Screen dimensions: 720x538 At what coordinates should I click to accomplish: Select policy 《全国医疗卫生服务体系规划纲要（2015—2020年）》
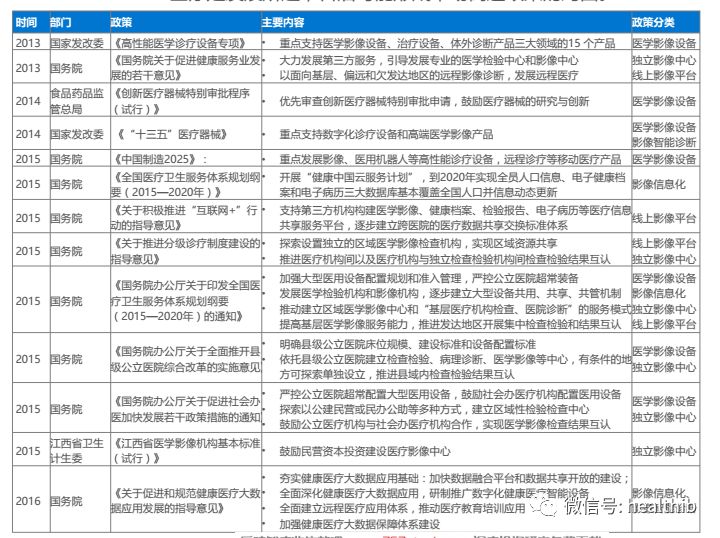click(x=186, y=184)
